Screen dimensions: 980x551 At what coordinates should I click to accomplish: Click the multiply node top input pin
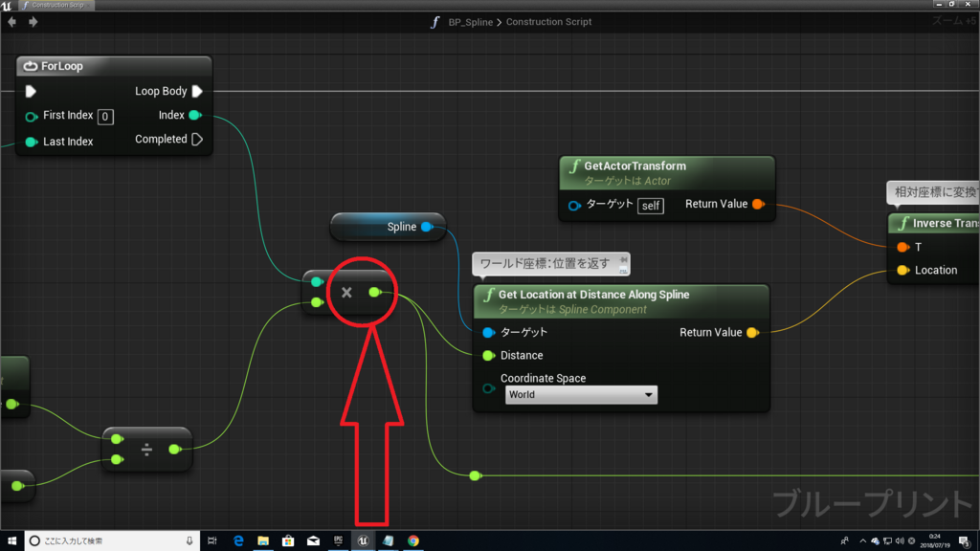coord(318,282)
